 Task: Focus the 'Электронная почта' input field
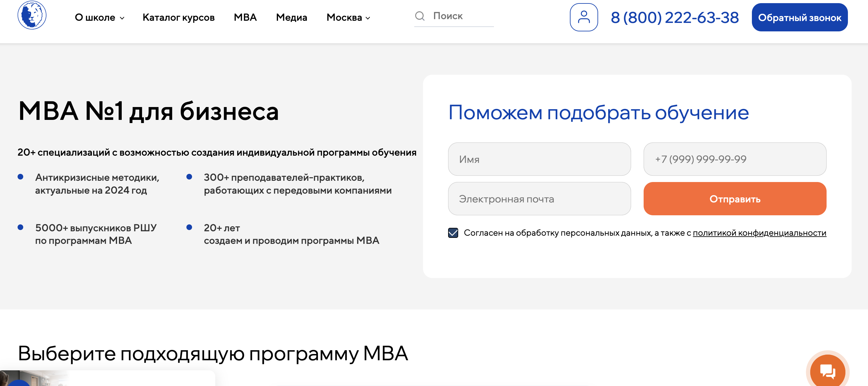pyautogui.click(x=539, y=199)
